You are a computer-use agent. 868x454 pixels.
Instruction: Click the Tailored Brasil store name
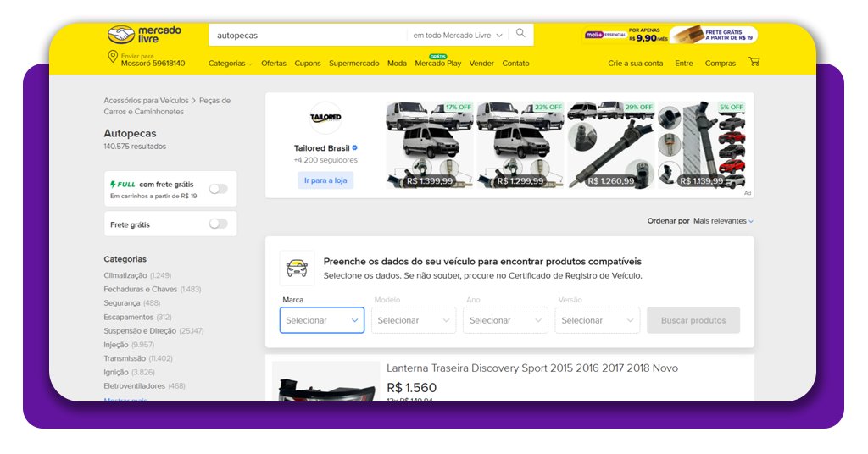coord(321,148)
